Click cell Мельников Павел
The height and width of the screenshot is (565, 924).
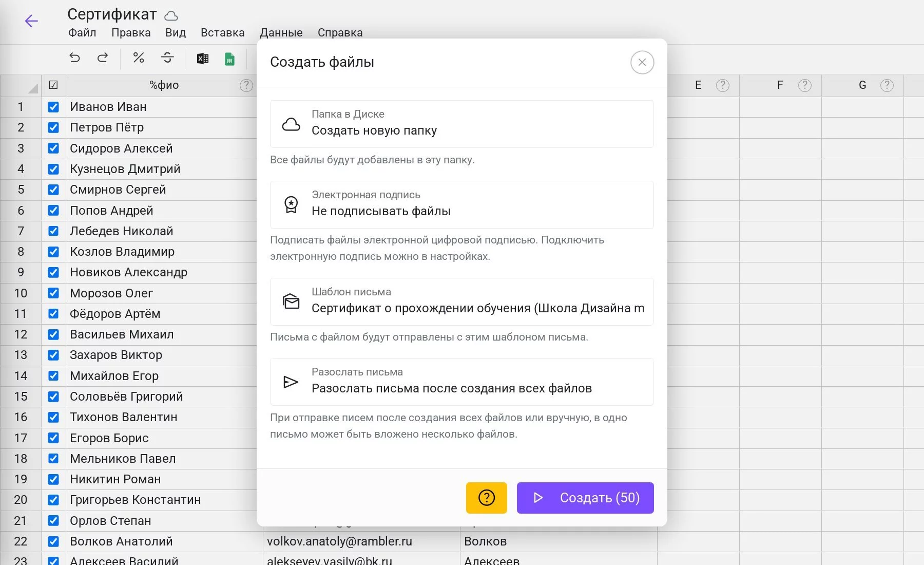click(162, 459)
